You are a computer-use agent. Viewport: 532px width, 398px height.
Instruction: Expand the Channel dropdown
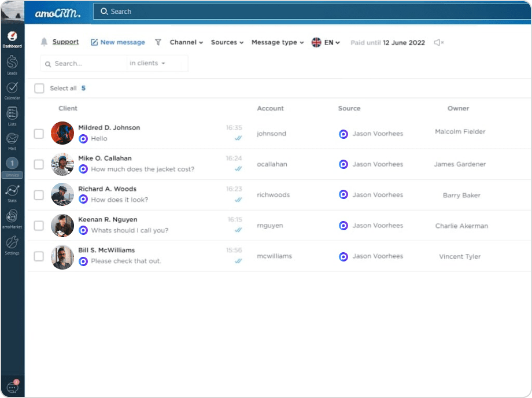coord(186,42)
